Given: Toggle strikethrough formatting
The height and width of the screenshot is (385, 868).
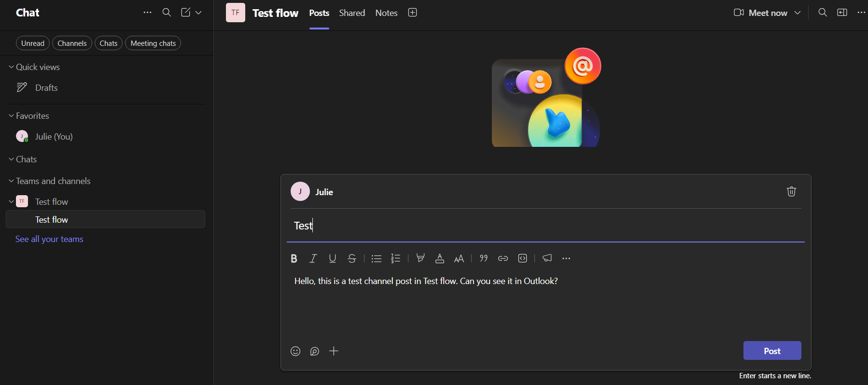Looking at the screenshot, I should coord(352,258).
